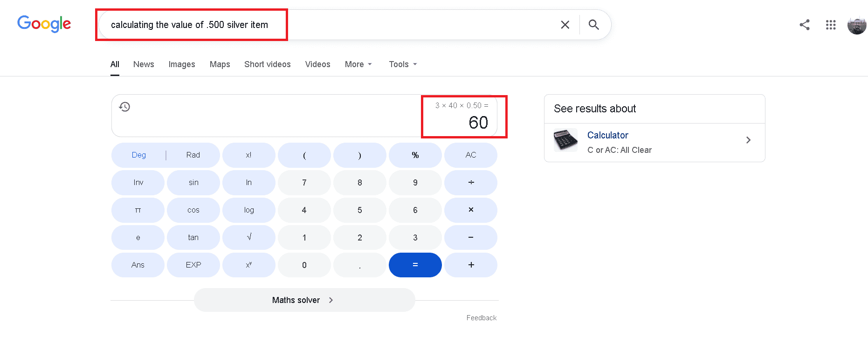Switch to the Images tab
The width and height of the screenshot is (868, 344).
[182, 64]
